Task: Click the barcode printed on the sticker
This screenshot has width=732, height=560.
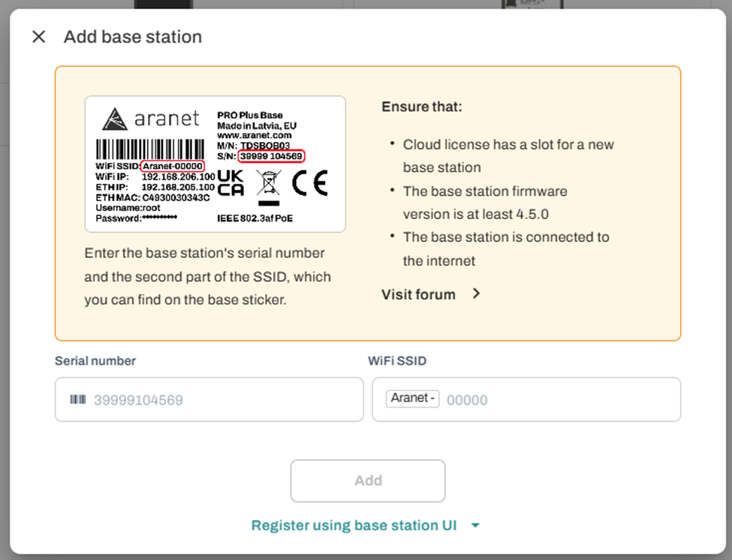Action: (x=149, y=148)
